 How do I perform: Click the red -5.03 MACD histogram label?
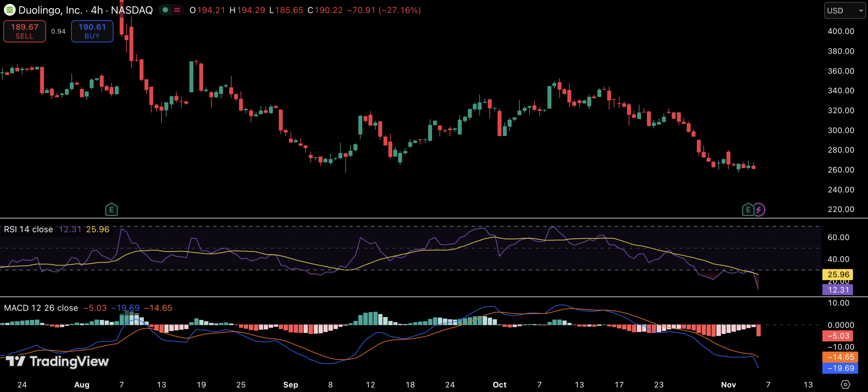[838, 336]
